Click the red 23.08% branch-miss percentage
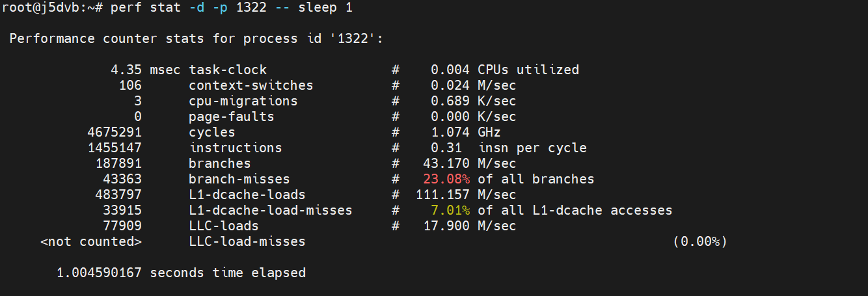Screen dimensions: 868x296 point(446,179)
